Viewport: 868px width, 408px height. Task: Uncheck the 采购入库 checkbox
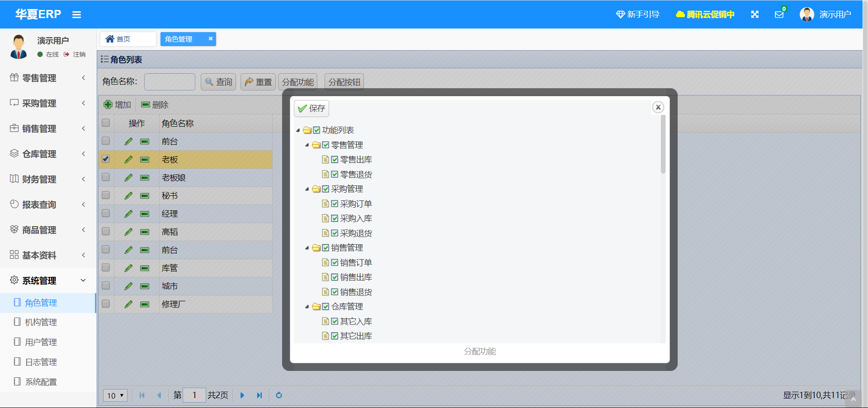pyautogui.click(x=335, y=218)
